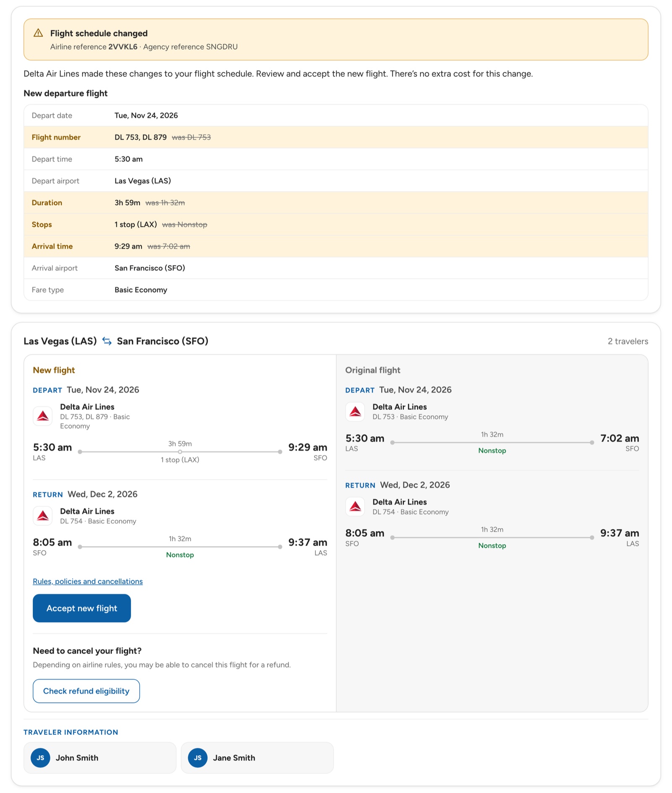Click Delta logo on new return flight DL 754
This screenshot has width=672, height=793.
43,516
